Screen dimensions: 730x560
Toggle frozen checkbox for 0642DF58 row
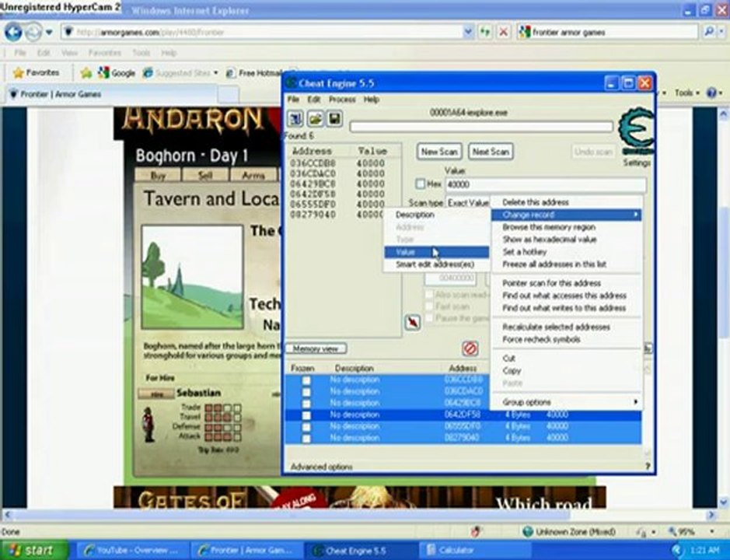tap(306, 415)
